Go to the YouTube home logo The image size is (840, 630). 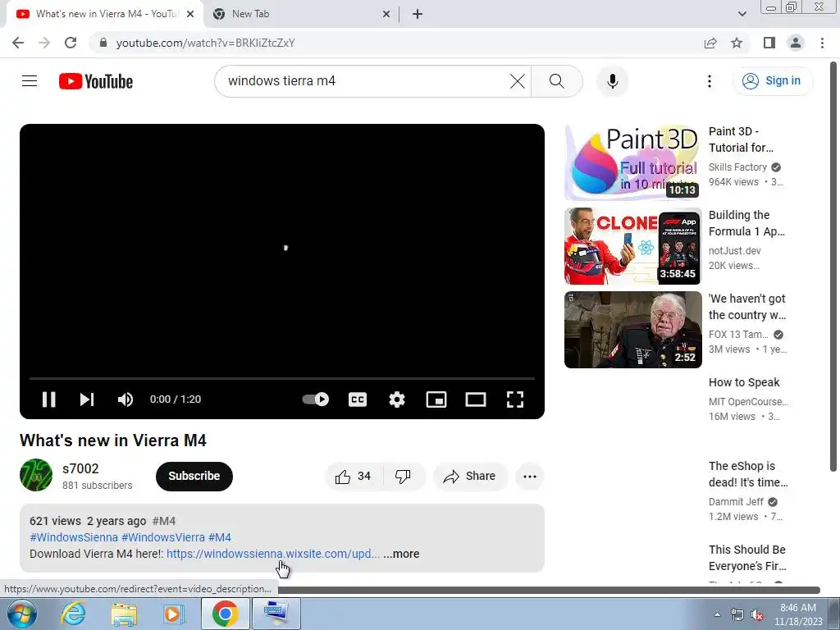tap(96, 81)
